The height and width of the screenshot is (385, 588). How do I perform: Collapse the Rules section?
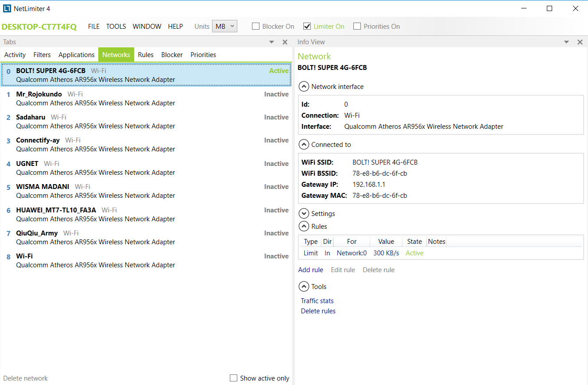304,227
